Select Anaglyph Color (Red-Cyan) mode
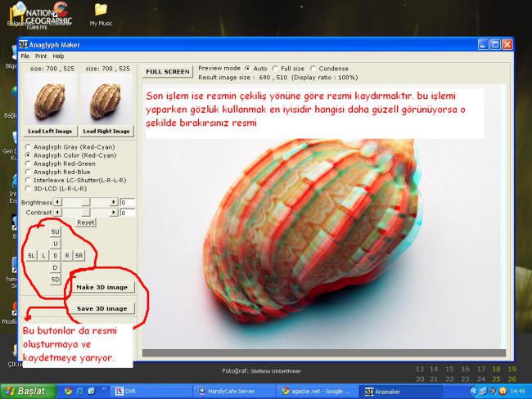The width and height of the screenshot is (532, 399). [x=28, y=155]
